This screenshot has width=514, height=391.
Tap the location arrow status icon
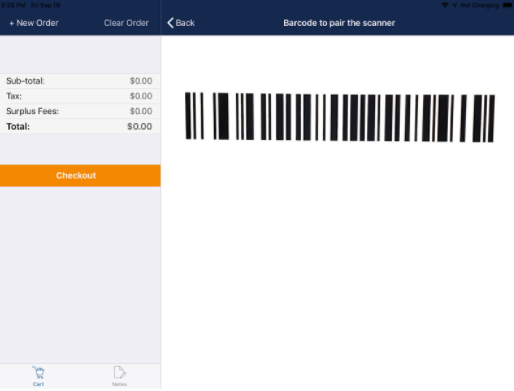(x=454, y=5)
